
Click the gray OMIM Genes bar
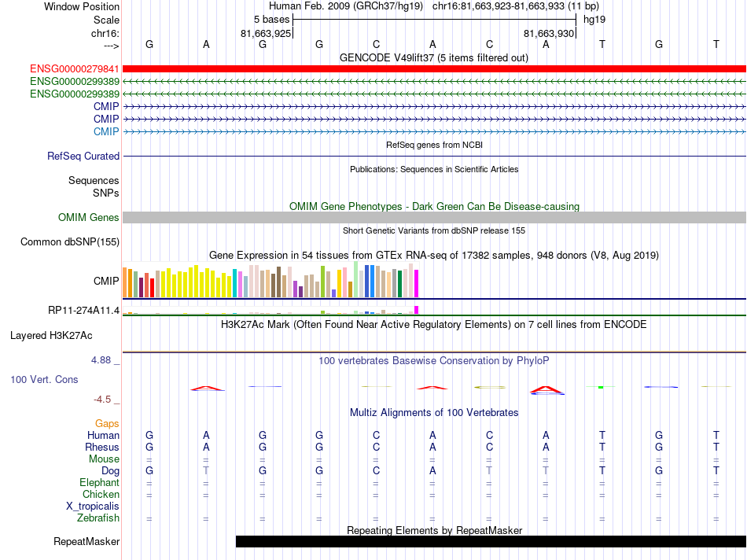tap(434, 217)
